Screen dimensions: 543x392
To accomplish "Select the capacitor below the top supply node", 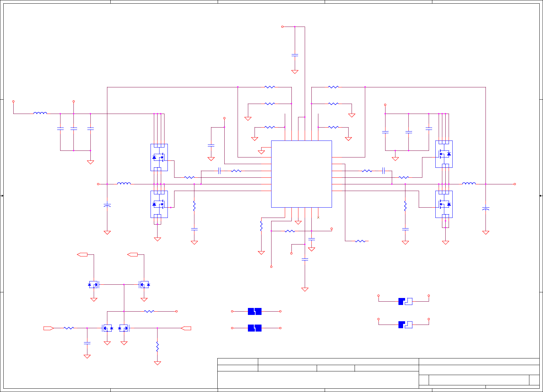I will pos(295,55).
